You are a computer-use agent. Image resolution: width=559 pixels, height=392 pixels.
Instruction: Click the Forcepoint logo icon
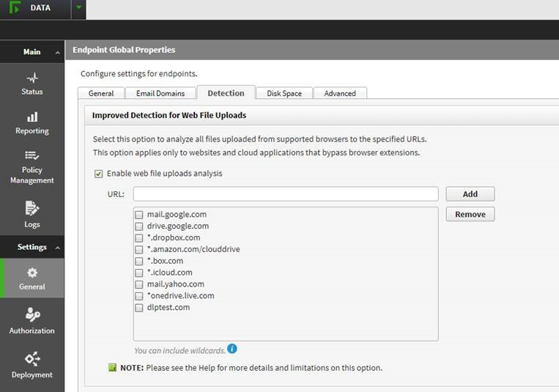(12, 8)
